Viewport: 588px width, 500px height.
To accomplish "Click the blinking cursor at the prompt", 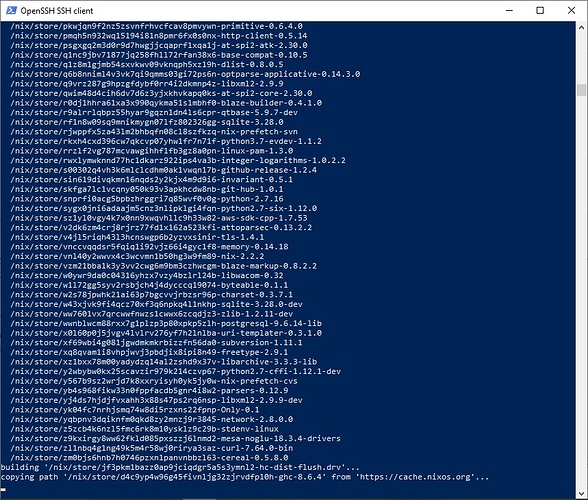I will [3, 489].
